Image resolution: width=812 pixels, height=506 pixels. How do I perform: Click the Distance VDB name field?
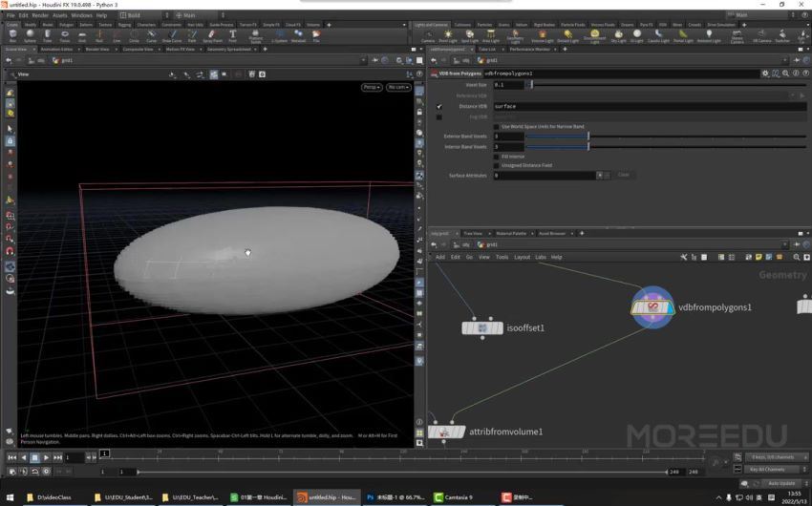650,107
